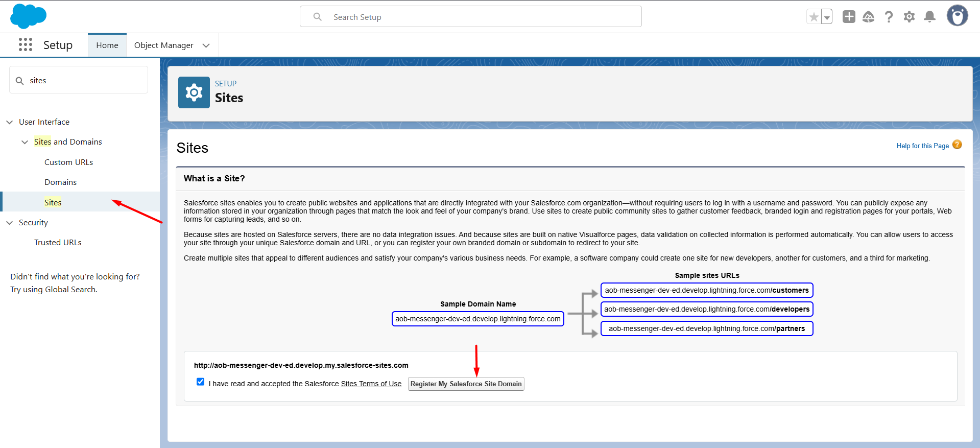Viewport: 980px width, 448px height.
Task: Uncheck the Sites Terms of Use checkbox
Action: [200, 382]
